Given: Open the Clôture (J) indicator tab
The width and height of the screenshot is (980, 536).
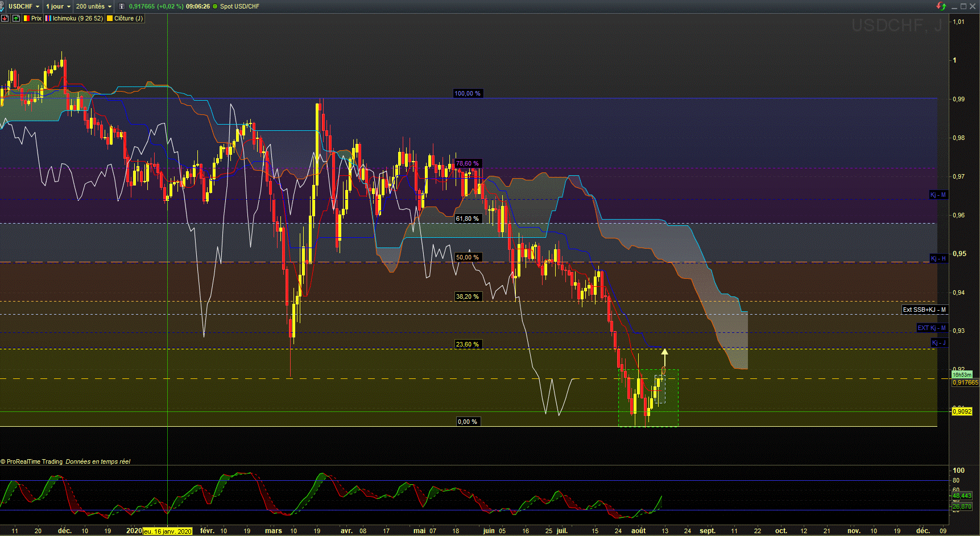Looking at the screenshot, I should coord(125,18).
